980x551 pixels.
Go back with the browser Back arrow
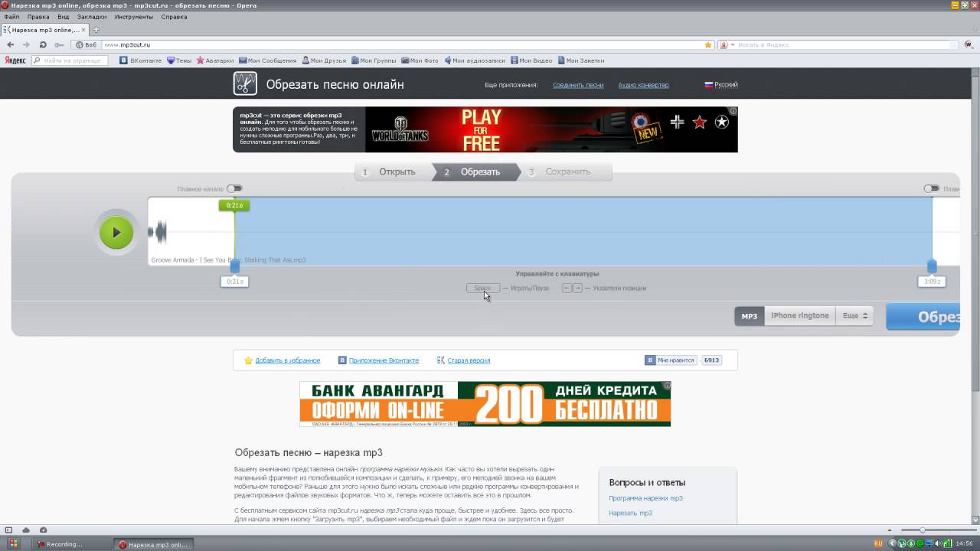[10, 44]
